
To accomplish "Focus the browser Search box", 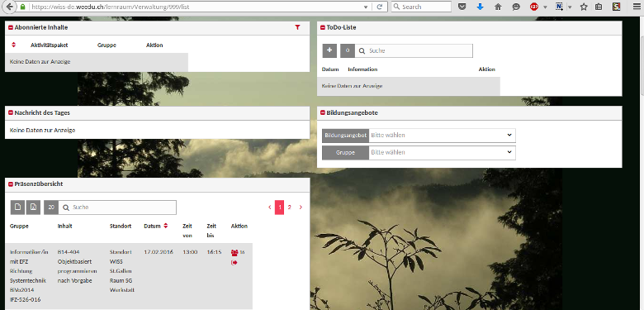I will click(421, 7).
